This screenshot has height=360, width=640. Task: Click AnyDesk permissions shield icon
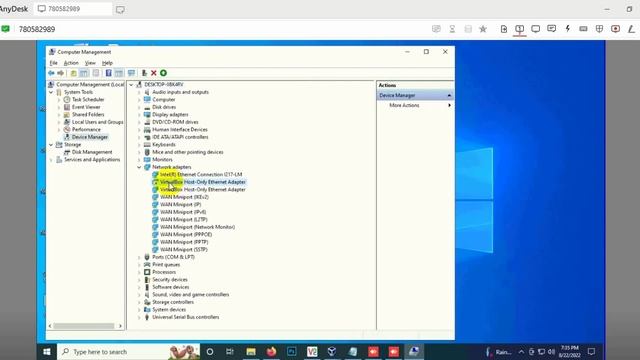599,29
